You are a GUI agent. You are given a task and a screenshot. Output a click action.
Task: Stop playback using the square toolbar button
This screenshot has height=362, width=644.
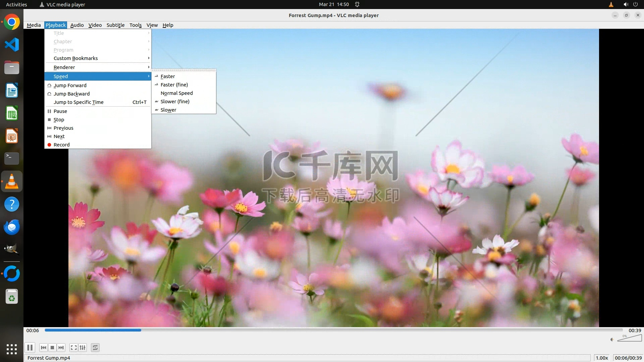pyautogui.click(x=52, y=348)
